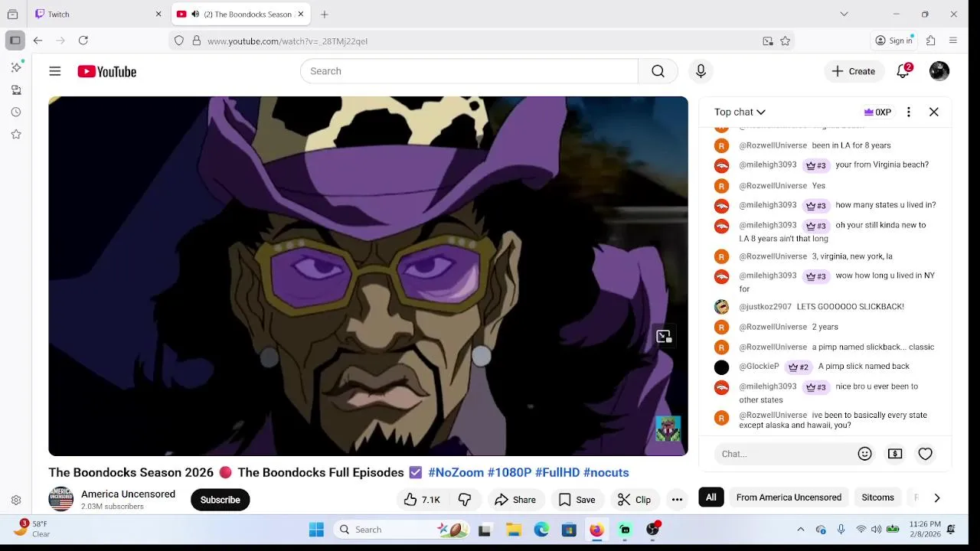Toggle Firefox sidebar button
980x551 pixels.
pos(15,41)
